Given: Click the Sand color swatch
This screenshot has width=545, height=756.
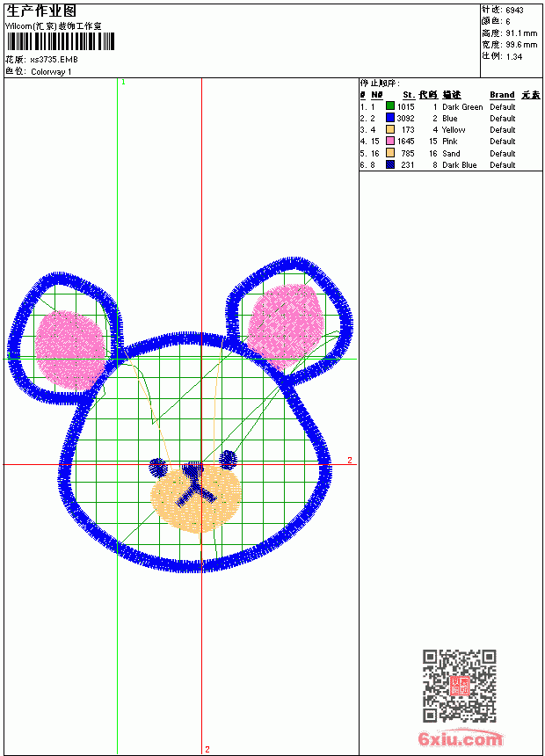Looking at the screenshot, I should coord(390,153).
